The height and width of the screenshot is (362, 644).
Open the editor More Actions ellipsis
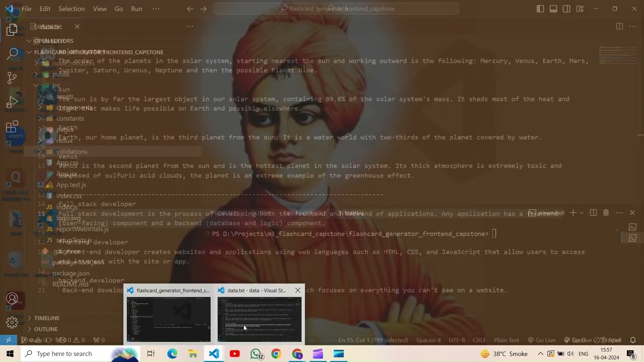tap(633, 26)
